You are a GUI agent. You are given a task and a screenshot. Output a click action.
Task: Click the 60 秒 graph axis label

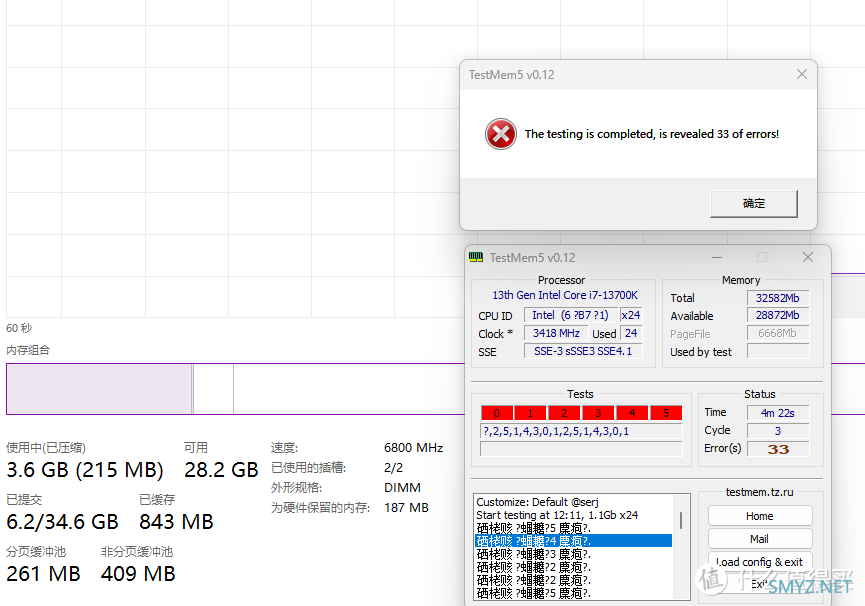point(19,328)
